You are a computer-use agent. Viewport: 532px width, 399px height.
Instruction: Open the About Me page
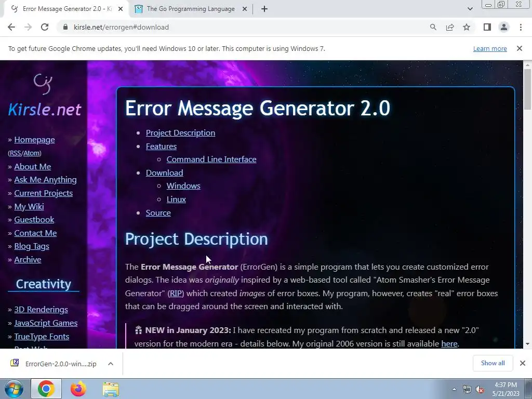[33, 166]
